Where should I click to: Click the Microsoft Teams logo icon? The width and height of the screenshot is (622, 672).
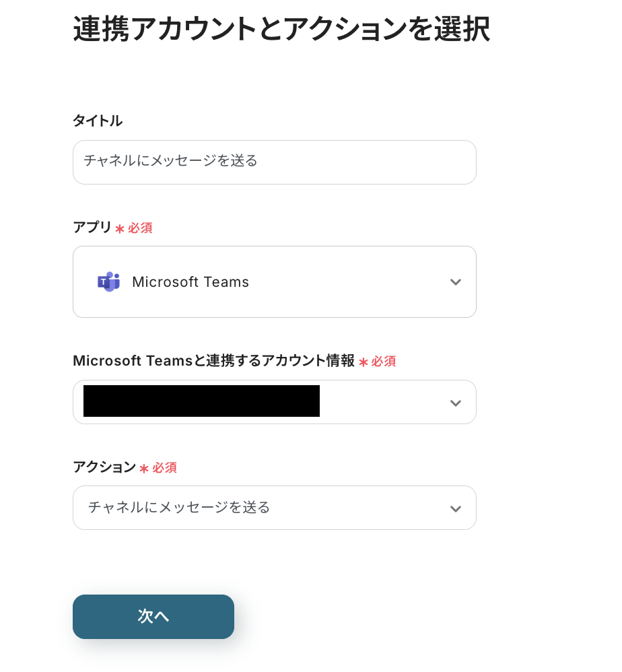[108, 281]
